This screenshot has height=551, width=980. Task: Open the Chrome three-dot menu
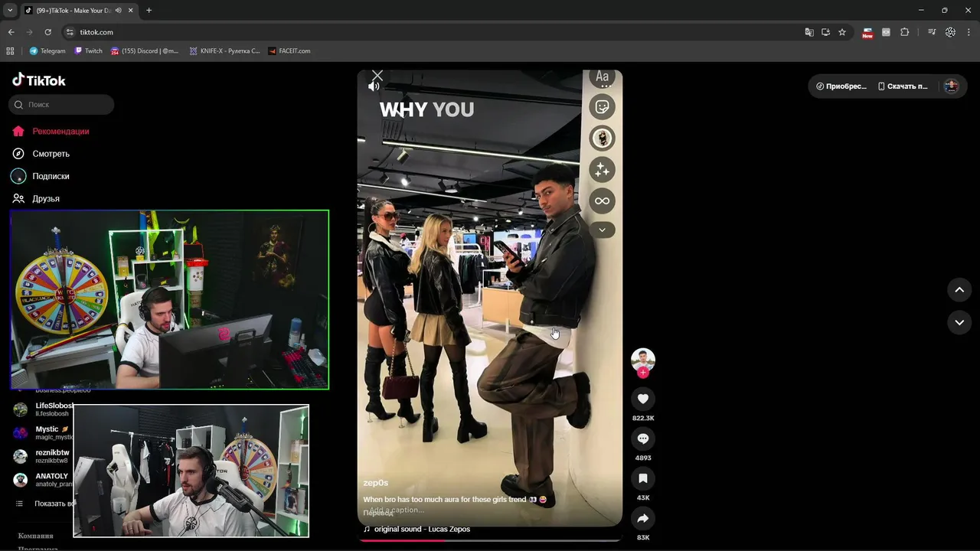tap(969, 32)
